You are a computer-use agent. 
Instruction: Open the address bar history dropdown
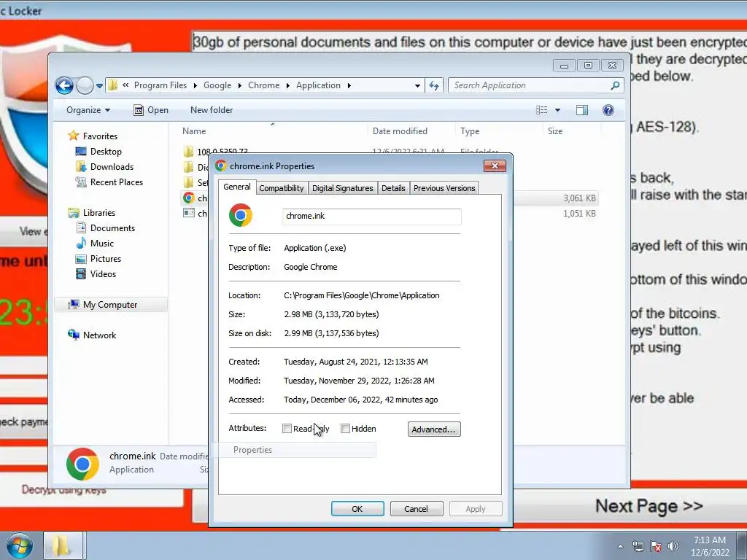[417, 86]
